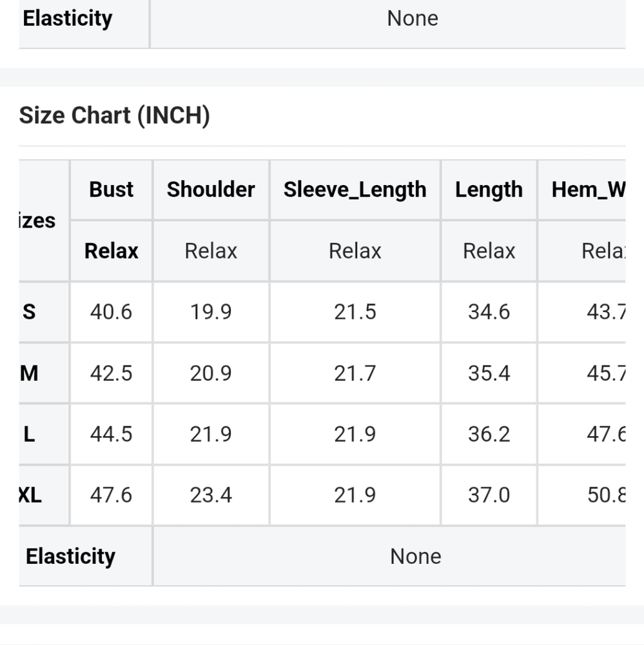Viewport: 644px width, 645px height.
Task: Tap length value 36.2 for size L
Action: 489,434
